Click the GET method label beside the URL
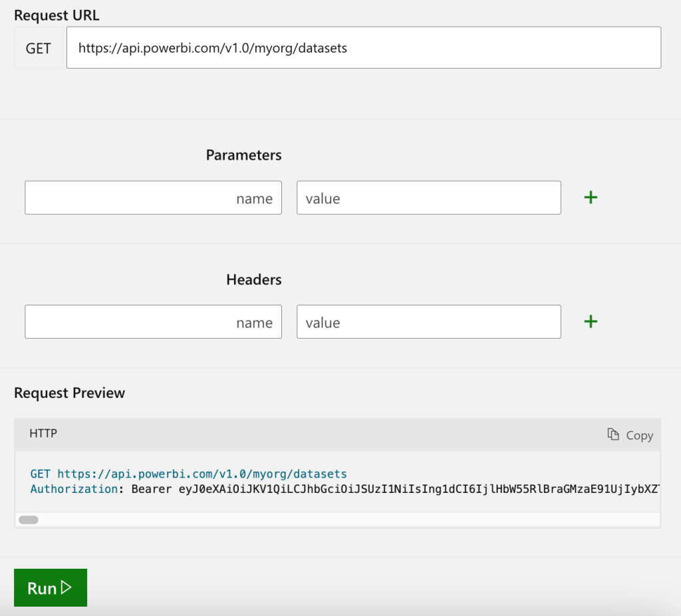The height and width of the screenshot is (616, 681). point(38,48)
